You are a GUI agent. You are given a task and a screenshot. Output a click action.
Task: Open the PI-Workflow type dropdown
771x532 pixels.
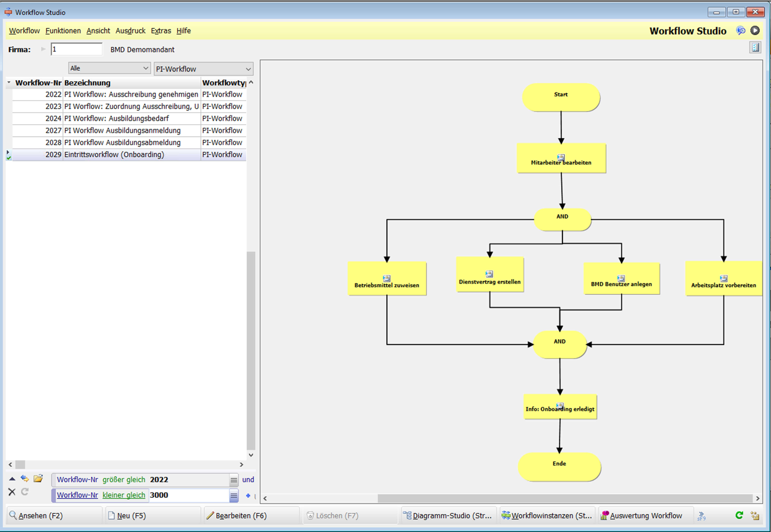click(203, 69)
